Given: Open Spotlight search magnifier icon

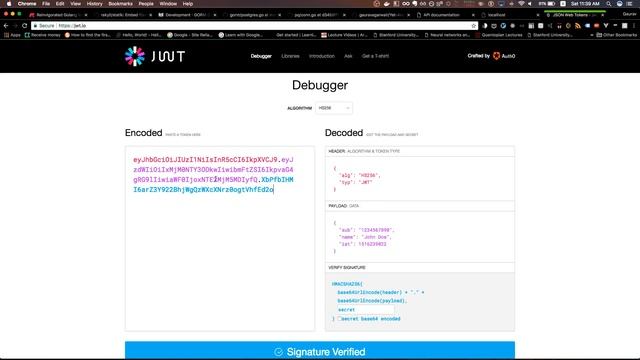Looking at the screenshot, I should coord(609,4).
